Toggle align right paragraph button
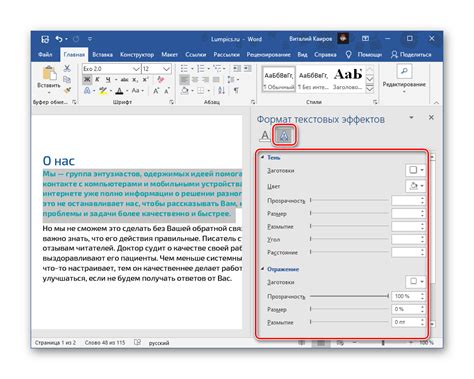 coord(206,79)
